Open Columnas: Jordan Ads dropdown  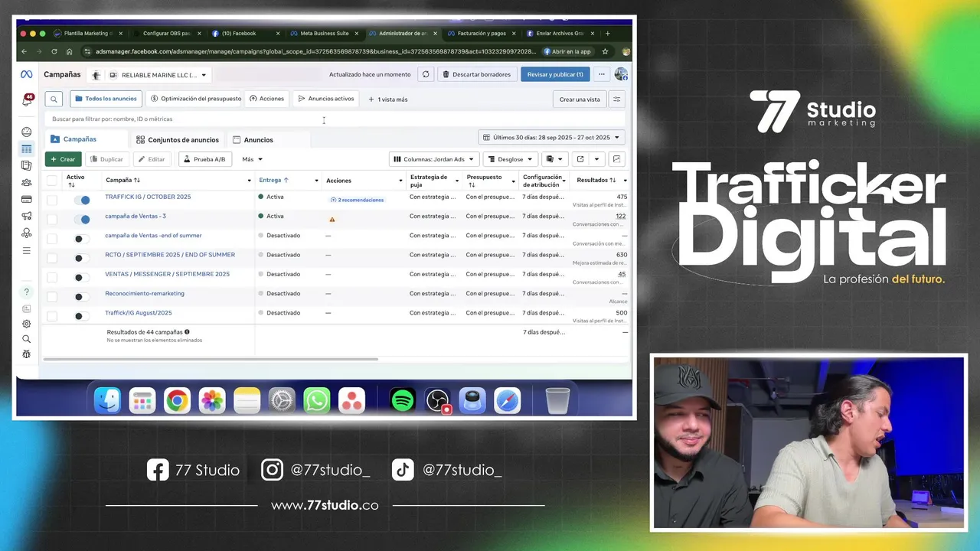click(x=434, y=159)
